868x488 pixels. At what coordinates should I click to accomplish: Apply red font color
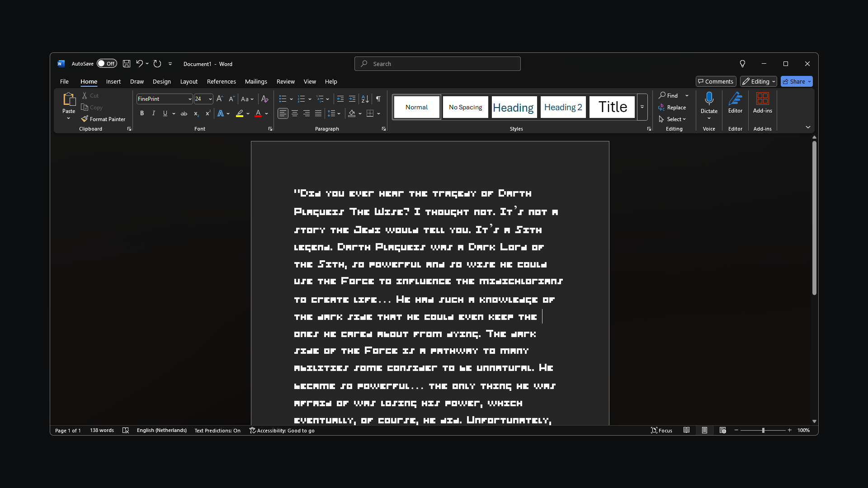[x=258, y=113]
